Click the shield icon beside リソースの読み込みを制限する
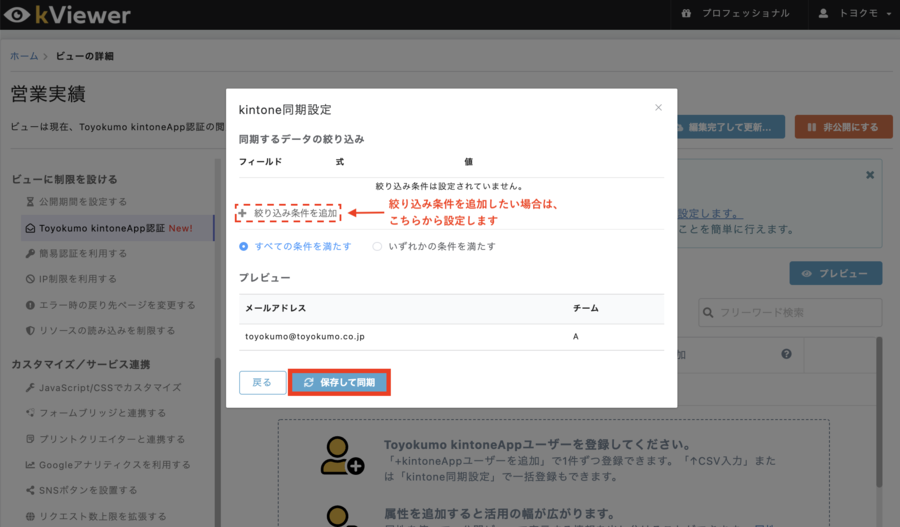The image size is (900, 527). 30,330
